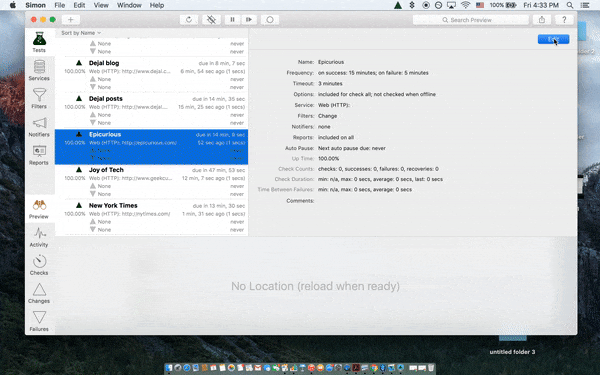This screenshot has height=375, width=600.
Task: Click the New York Times status triangle icon
Action: (x=79, y=205)
